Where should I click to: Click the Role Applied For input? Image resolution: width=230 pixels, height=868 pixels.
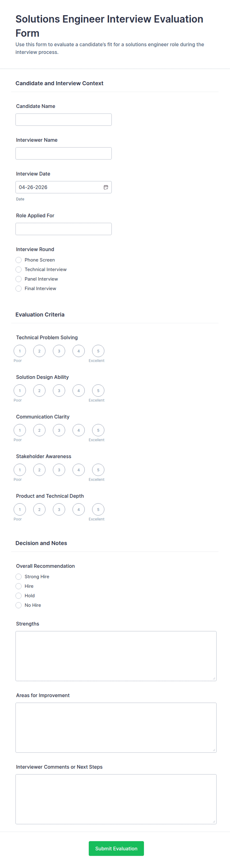[x=64, y=229]
